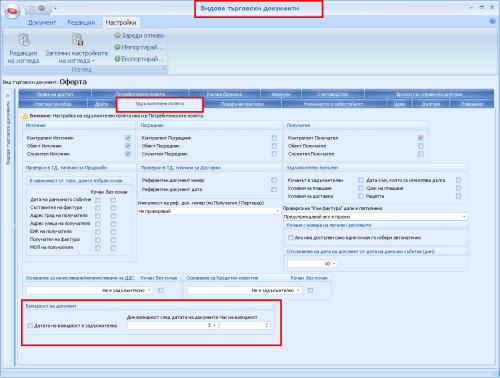
Task: Switch to the Касова бележка tab
Action: coord(224,94)
